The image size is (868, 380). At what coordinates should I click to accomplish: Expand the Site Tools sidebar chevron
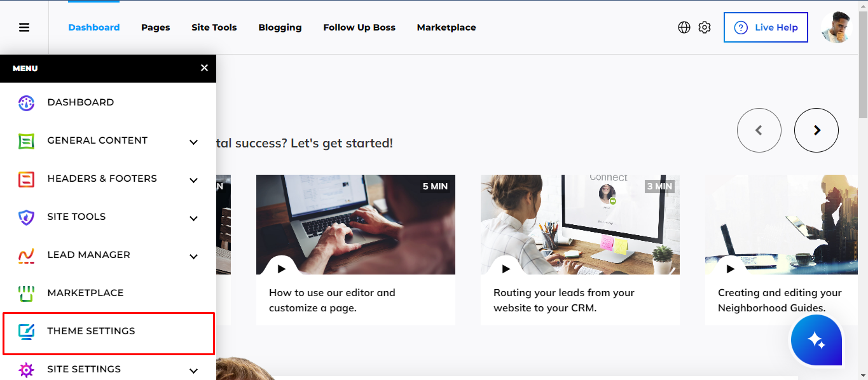[x=194, y=219]
